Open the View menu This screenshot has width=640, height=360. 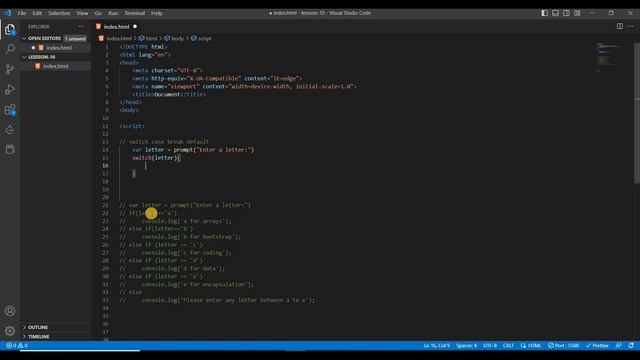pos(82,13)
